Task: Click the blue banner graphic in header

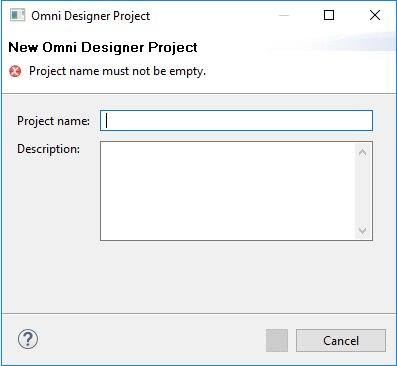Action: click(x=333, y=42)
